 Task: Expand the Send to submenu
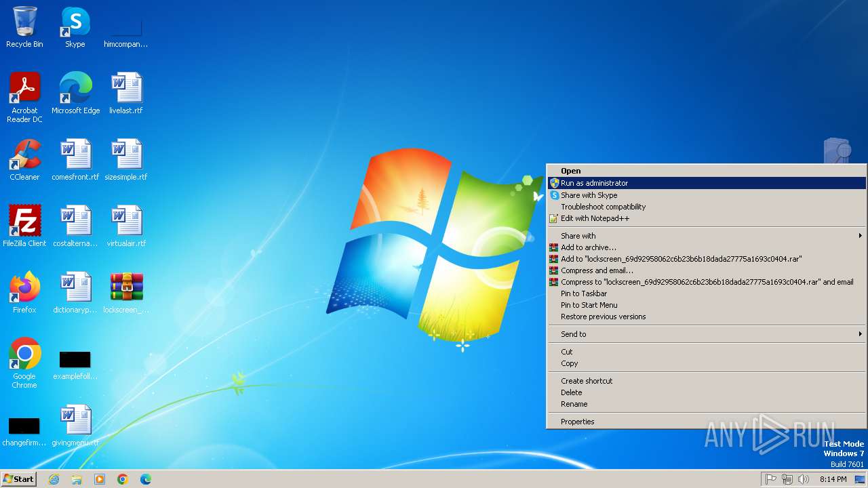pyautogui.click(x=707, y=334)
